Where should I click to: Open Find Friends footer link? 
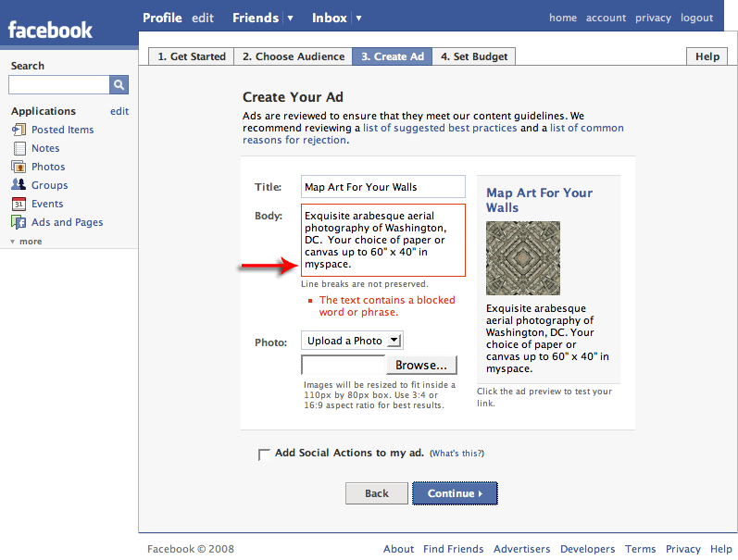453,549
